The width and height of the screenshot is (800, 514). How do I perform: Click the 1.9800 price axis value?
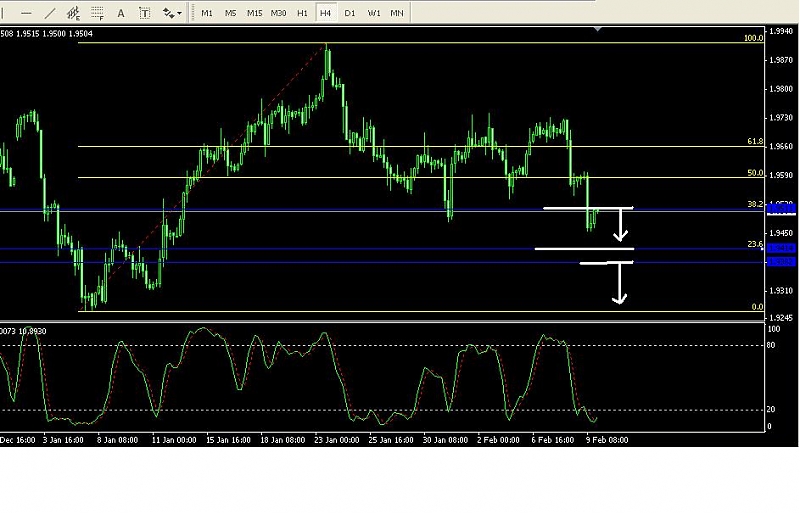pos(782,89)
